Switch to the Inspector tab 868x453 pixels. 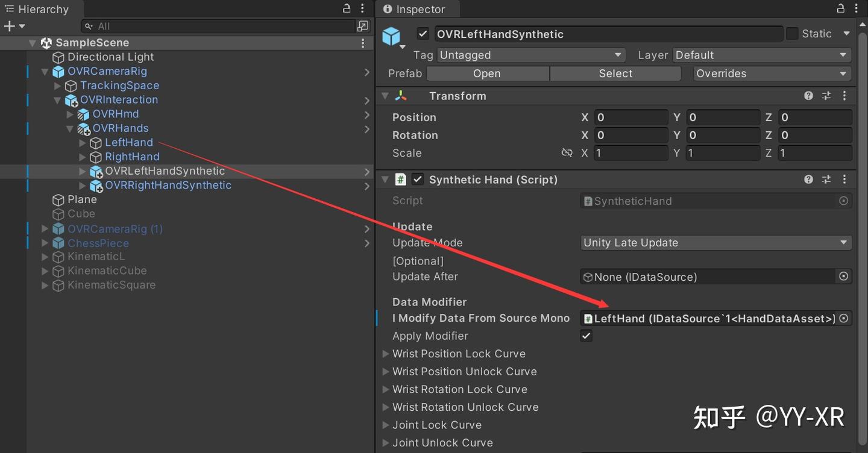point(417,9)
